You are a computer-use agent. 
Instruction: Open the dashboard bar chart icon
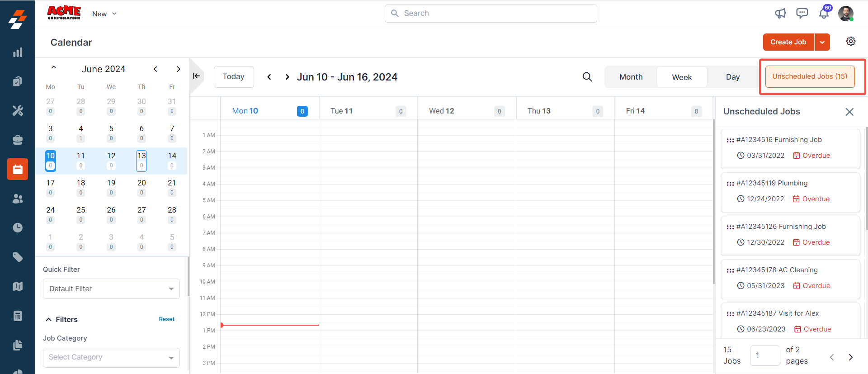pyautogui.click(x=18, y=52)
